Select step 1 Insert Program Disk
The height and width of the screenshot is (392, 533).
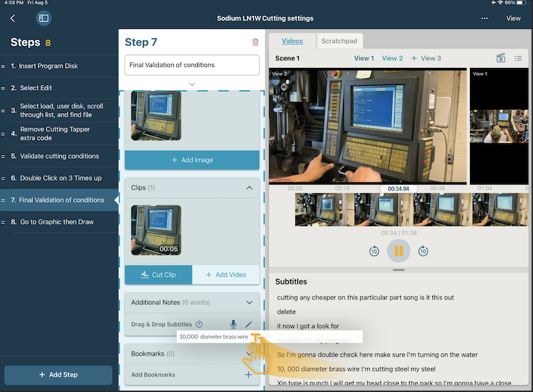pyautogui.click(x=59, y=66)
